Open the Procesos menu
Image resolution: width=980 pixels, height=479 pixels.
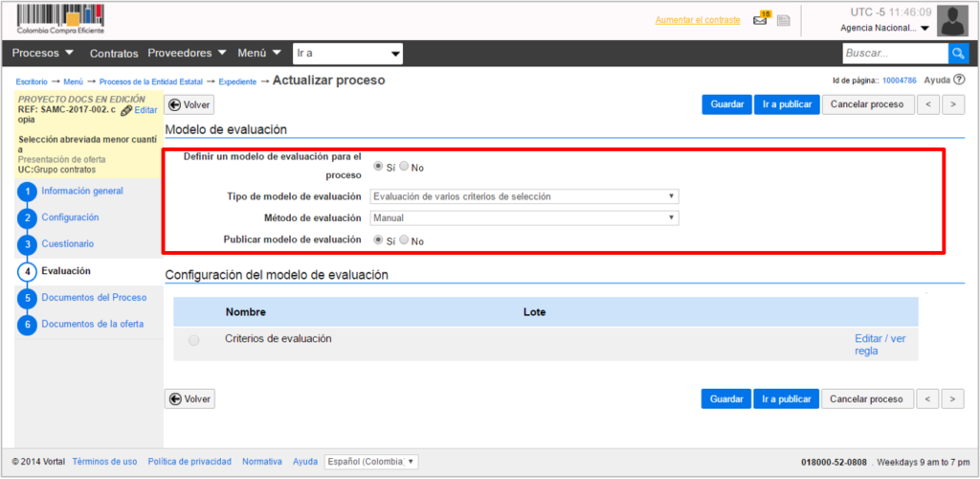[44, 54]
